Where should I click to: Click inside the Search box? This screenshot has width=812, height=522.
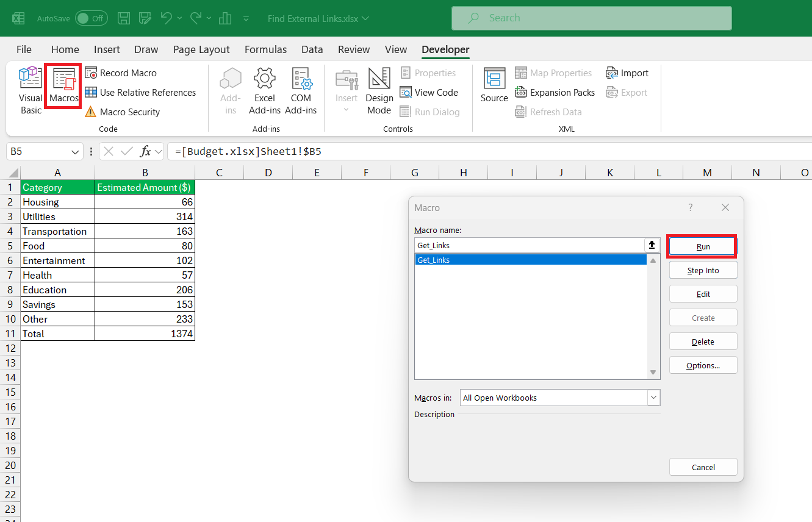pos(592,18)
